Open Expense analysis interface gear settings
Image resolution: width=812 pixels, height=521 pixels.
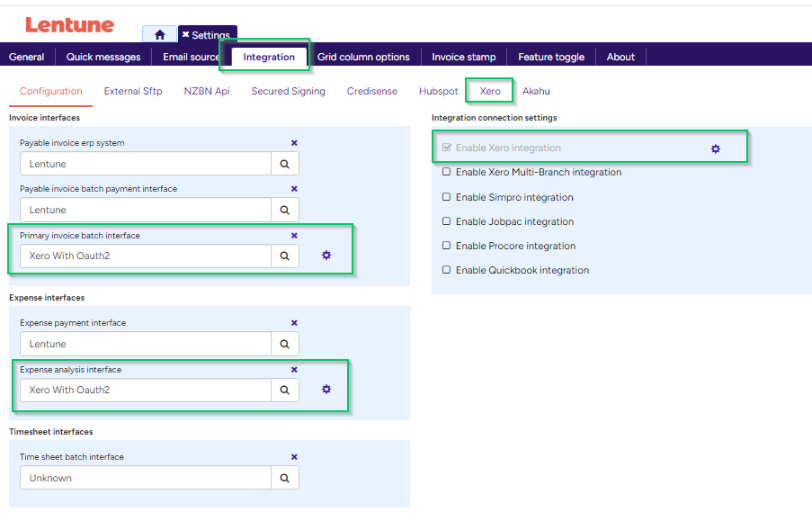click(x=326, y=390)
